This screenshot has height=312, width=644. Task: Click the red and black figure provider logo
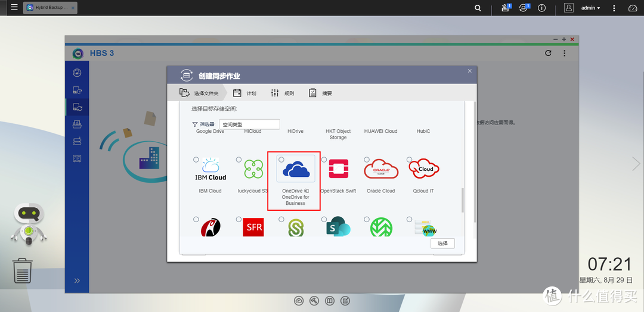pyautogui.click(x=210, y=227)
